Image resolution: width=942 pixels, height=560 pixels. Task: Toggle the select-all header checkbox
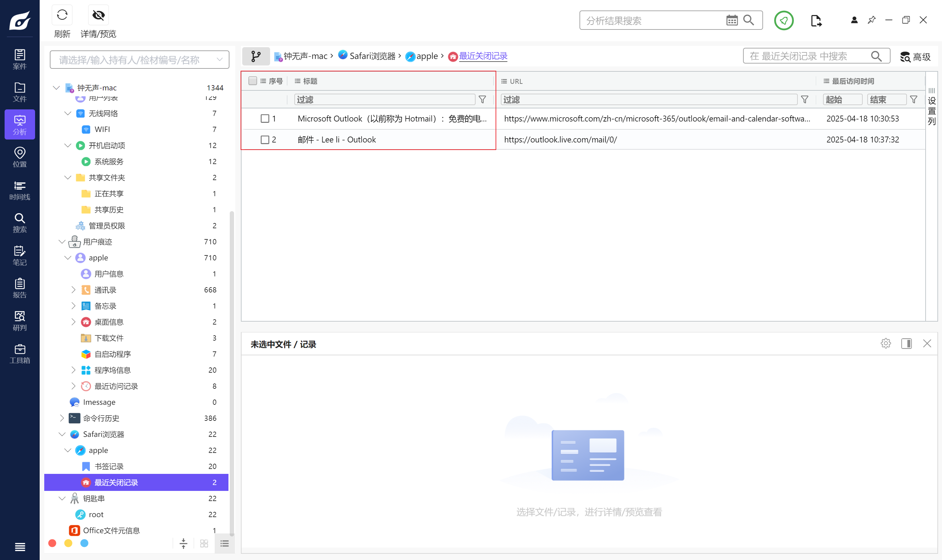pos(253,81)
